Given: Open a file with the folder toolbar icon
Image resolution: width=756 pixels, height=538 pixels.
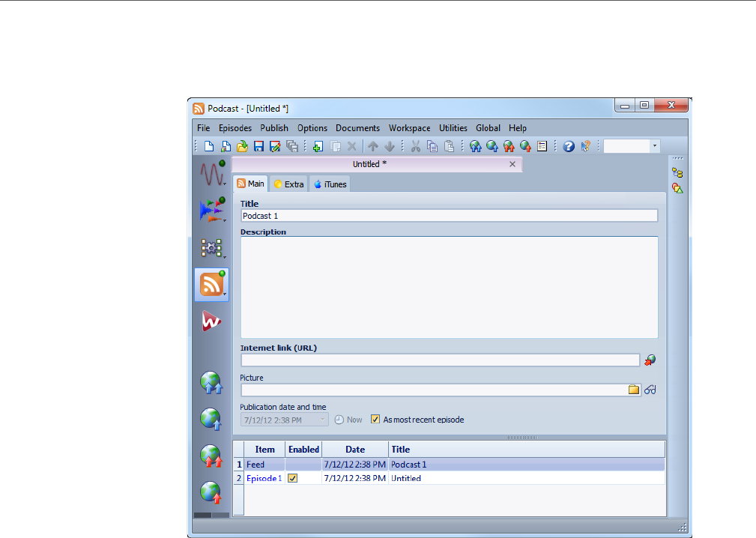Looking at the screenshot, I should click(242, 146).
